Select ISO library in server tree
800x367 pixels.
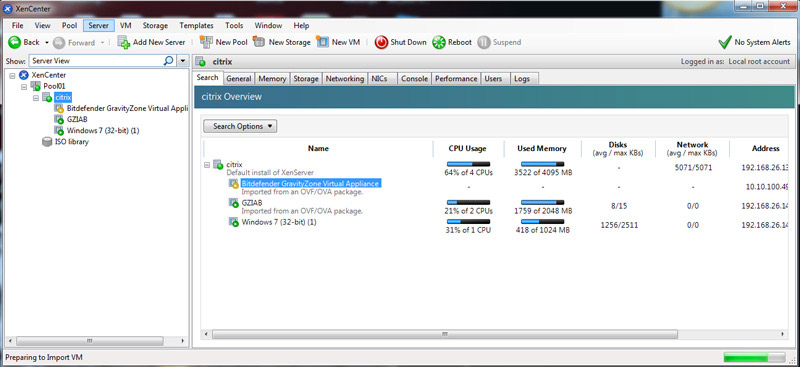71,142
